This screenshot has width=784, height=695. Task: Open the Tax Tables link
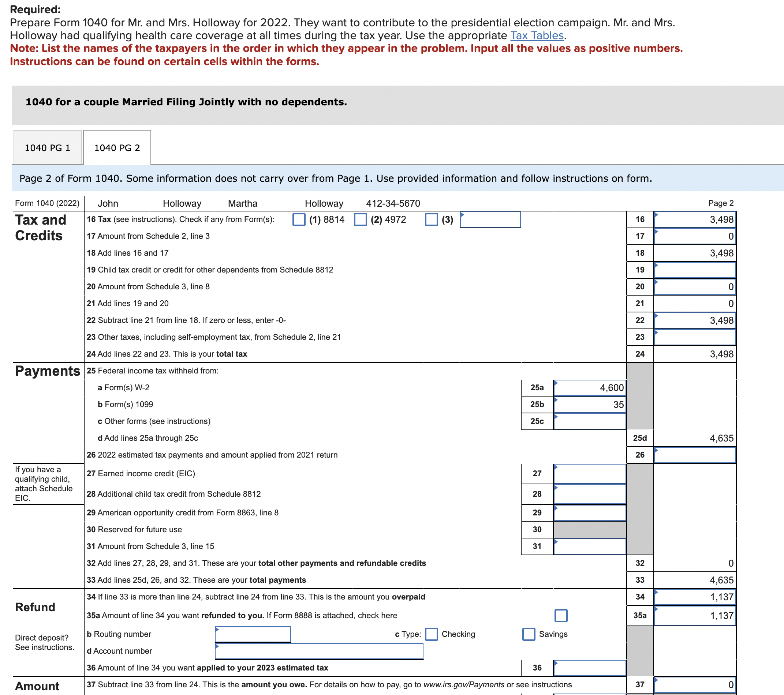click(x=537, y=35)
